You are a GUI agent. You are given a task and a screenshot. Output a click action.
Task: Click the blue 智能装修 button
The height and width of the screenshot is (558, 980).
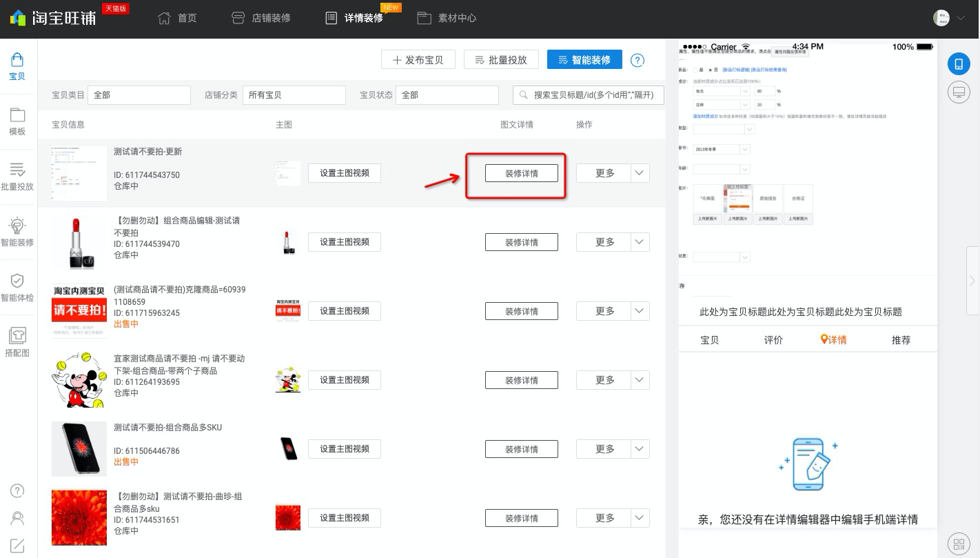click(584, 60)
